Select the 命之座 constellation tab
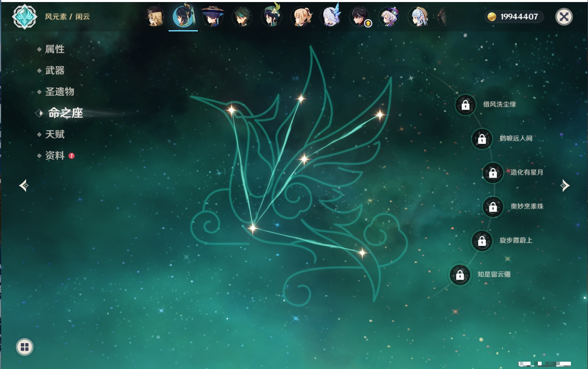 [65, 113]
